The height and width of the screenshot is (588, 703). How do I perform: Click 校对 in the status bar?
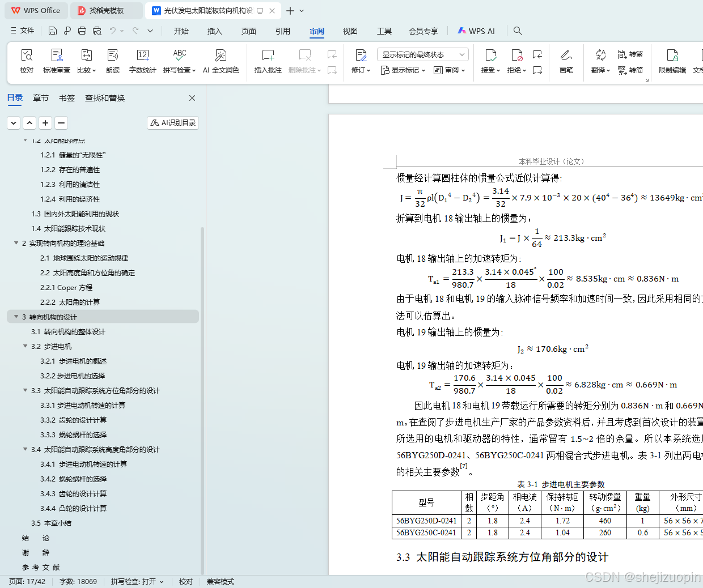186,582
